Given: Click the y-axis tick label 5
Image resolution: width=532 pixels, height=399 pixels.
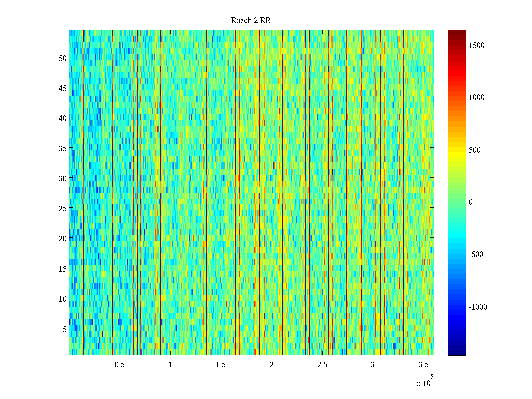Looking at the screenshot, I should coord(65,329).
